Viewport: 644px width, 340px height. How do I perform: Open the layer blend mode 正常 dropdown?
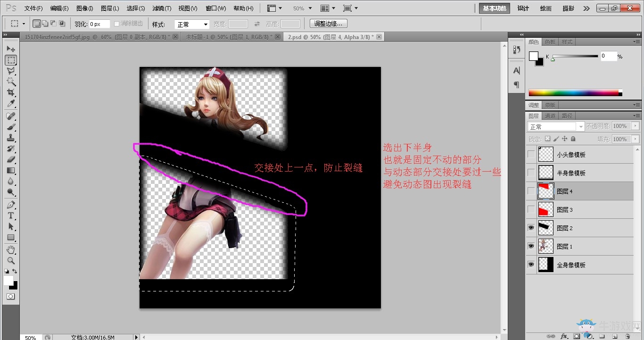pyautogui.click(x=556, y=126)
